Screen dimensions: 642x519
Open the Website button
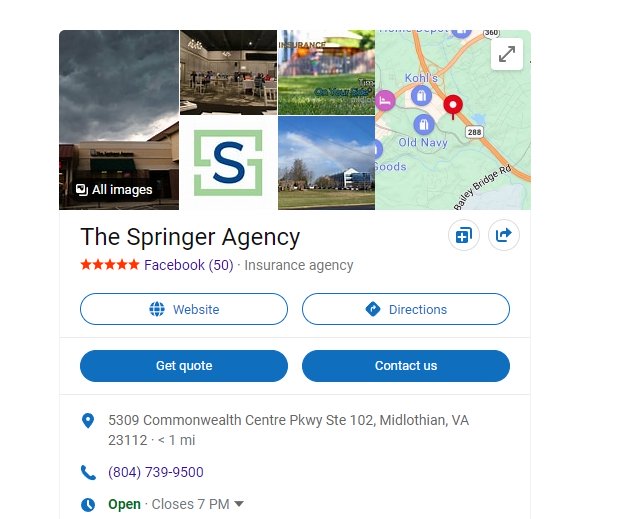[x=184, y=309]
